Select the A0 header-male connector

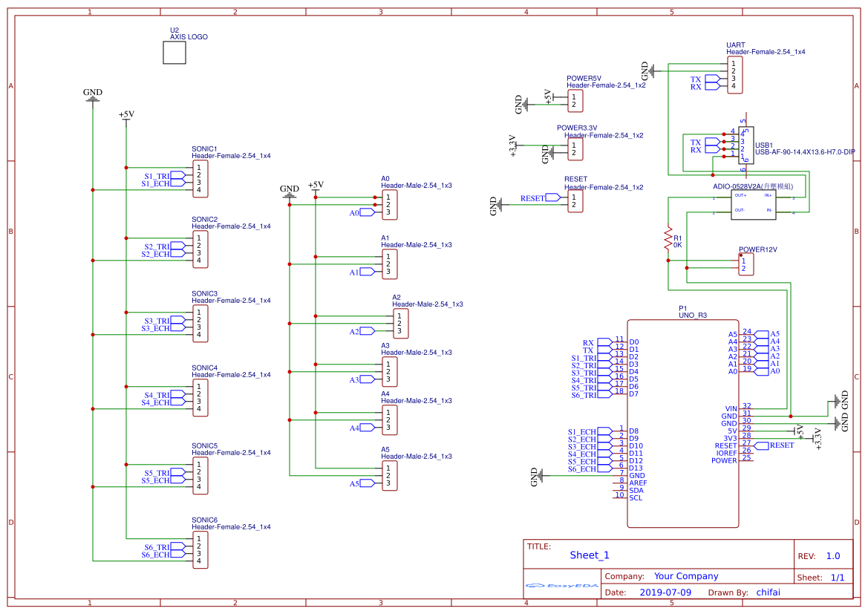click(391, 205)
